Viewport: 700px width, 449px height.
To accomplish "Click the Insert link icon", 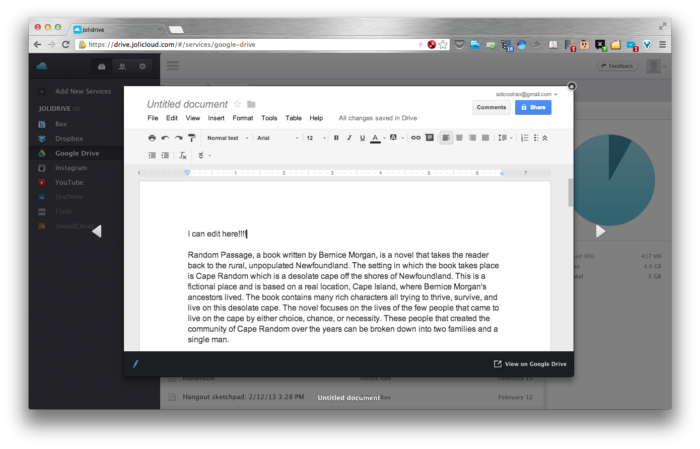I will (x=416, y=138).
